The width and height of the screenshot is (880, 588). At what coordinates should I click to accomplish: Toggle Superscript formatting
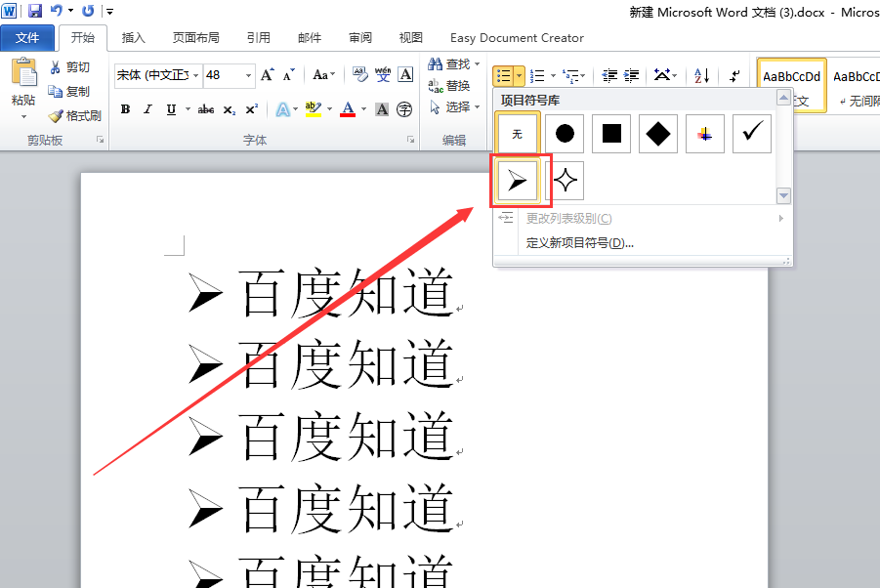(252, 109)
